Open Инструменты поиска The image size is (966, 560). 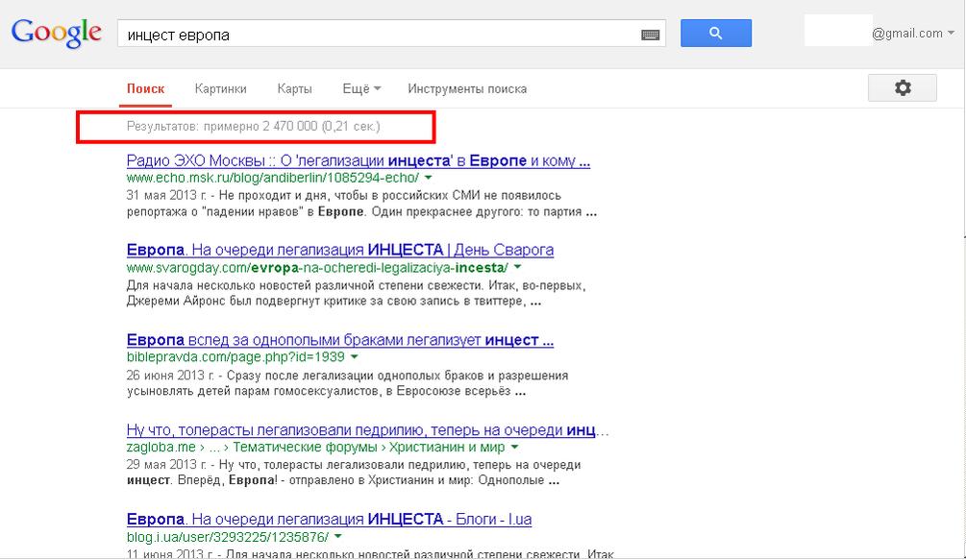(467, 88)
